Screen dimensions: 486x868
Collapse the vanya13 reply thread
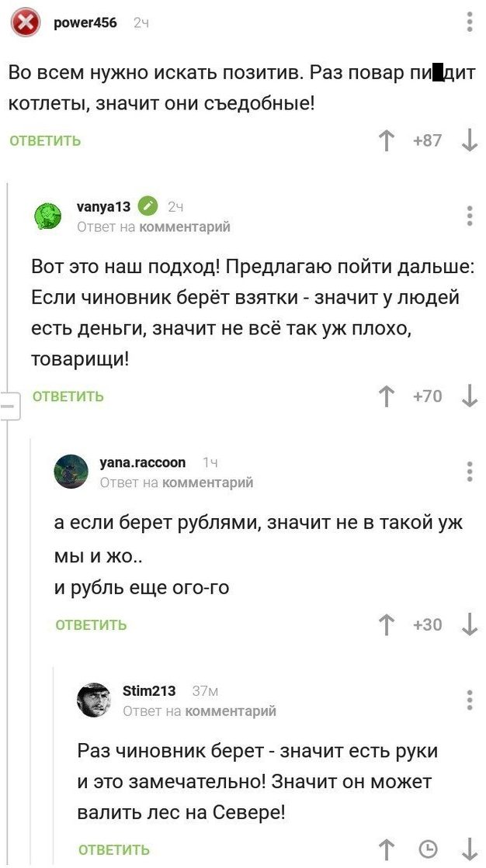coord(9,406)
